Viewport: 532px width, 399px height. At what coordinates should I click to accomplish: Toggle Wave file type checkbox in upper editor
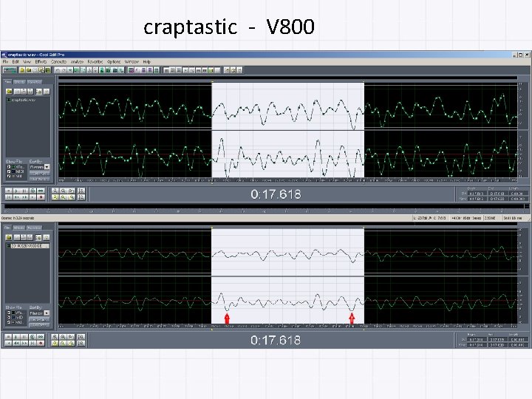pos(9,166)
